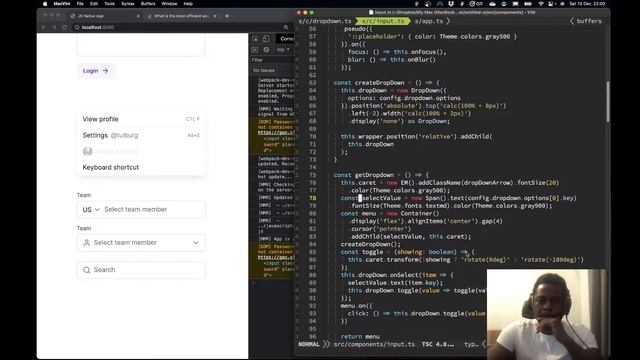Select the 'Keyboard shortcut' menu entry

pyautogui.click(x=141, y=167)
